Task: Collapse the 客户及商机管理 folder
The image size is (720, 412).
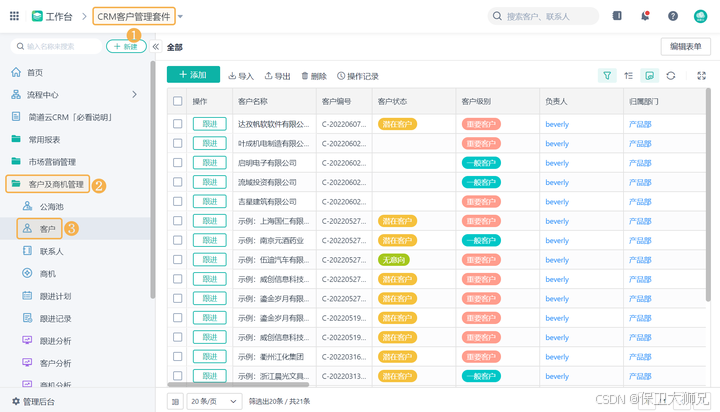Action: point(48,184)
